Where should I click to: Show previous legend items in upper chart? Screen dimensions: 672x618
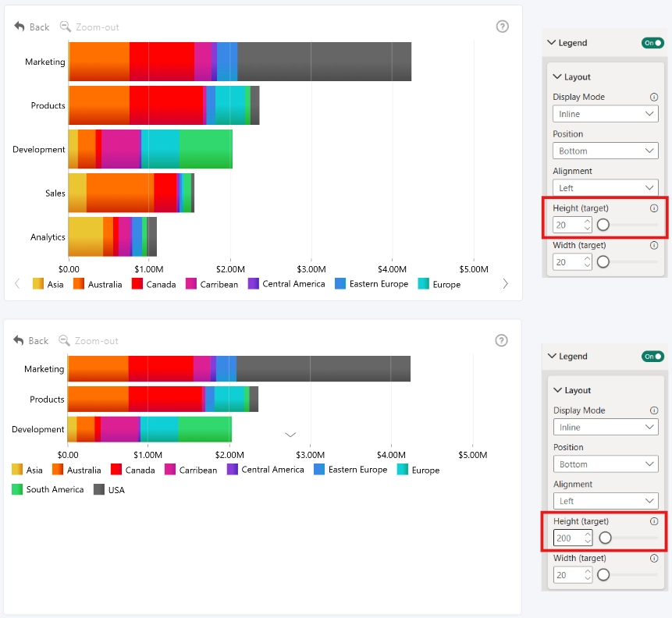click(17, 284)
